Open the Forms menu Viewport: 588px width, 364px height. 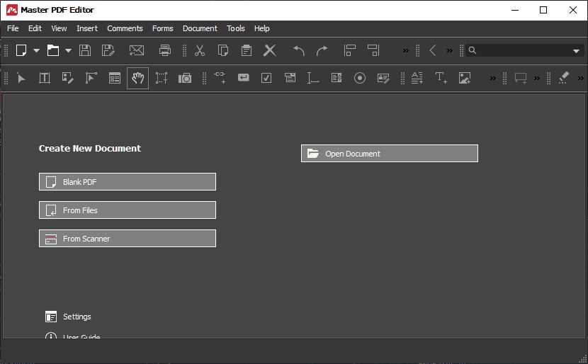coord(163,28)
